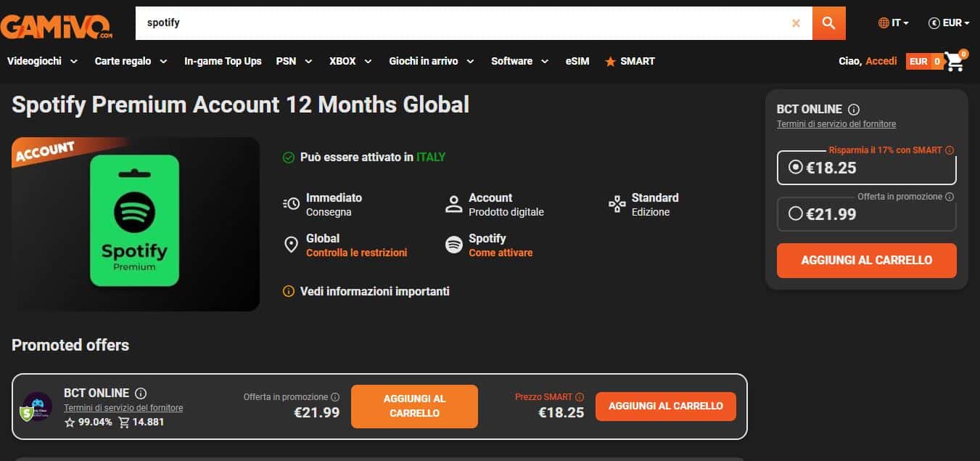Open the eSIM menu item
The width and height of the screenshot is (980, 461).
click(x=577, y=61)
